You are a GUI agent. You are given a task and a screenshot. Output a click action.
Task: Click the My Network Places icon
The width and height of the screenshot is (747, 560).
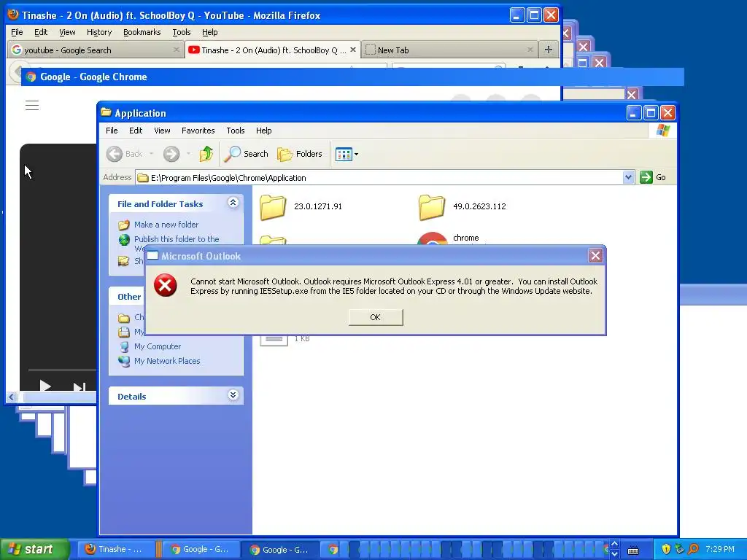point(124,361)
